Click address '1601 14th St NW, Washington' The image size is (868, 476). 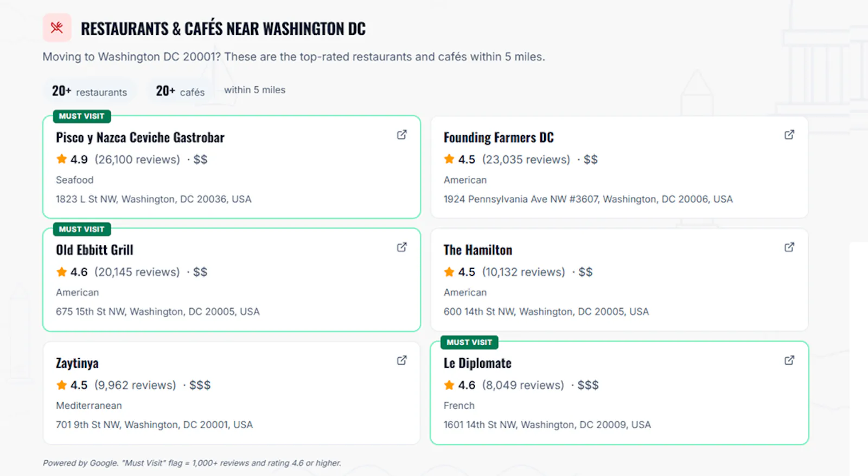547,424
